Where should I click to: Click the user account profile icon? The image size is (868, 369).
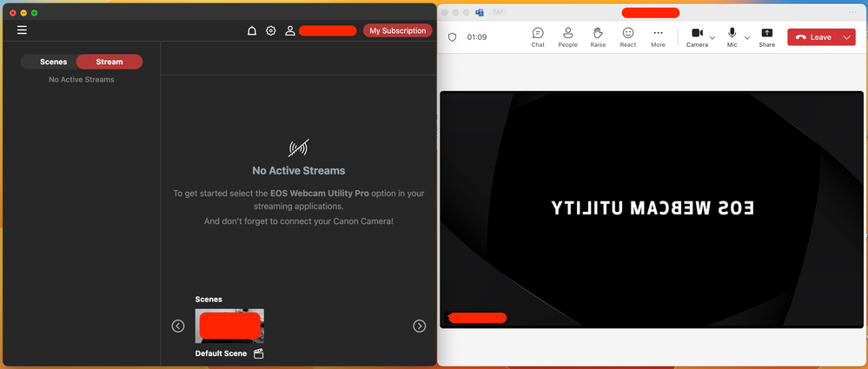(290, 30)
